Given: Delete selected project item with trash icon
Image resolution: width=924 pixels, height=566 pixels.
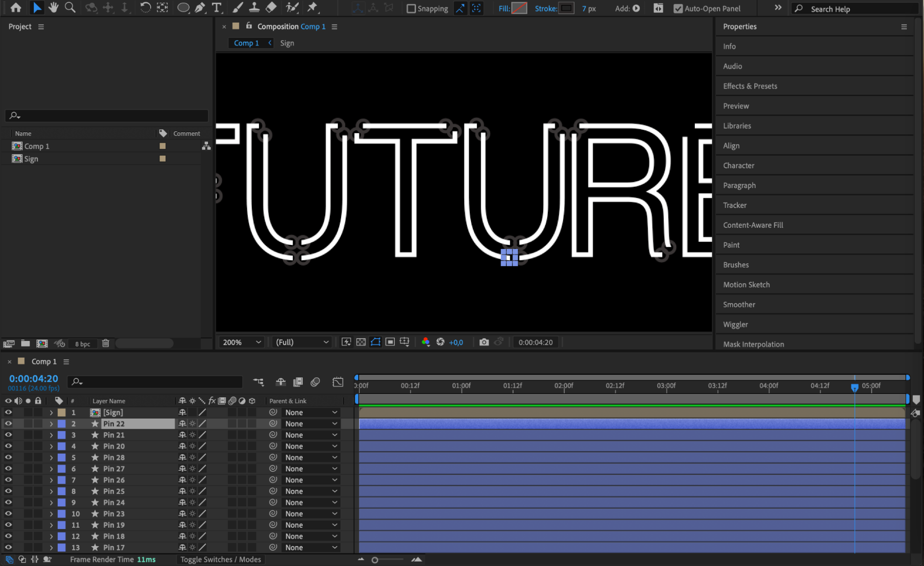Looking at the screenshot, I should click(105, 343).
